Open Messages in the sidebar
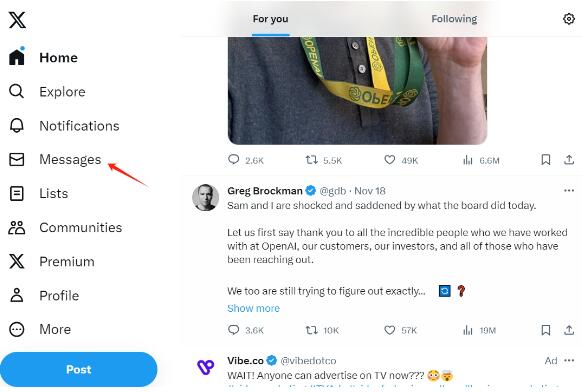The width and height of the screenshot is (582, 392). click(x=55, y=160)
